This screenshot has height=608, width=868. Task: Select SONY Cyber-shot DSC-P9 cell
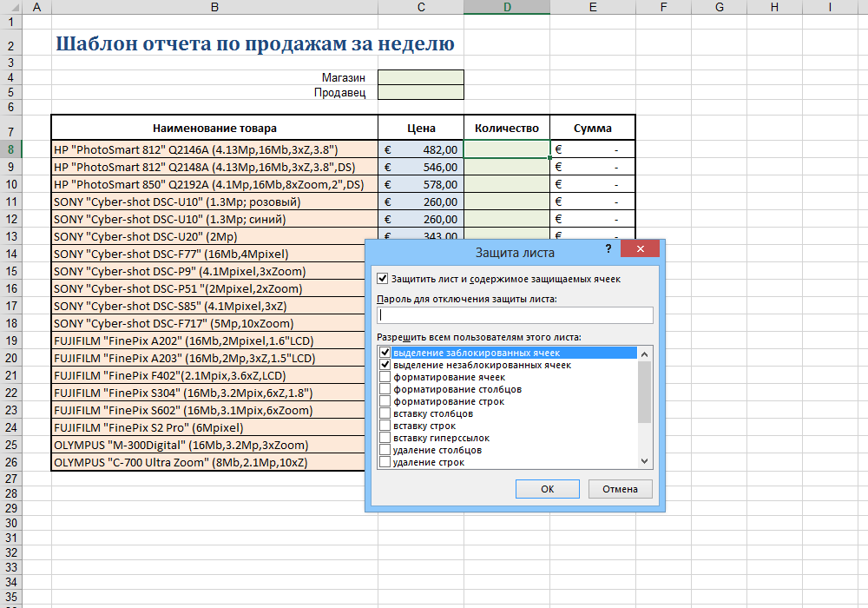(x=208, y=271)
